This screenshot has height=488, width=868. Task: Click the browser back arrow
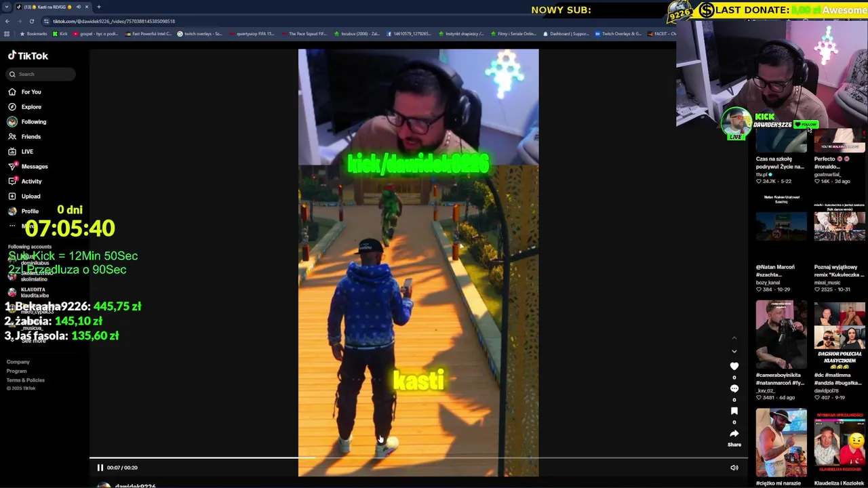tap(7, 21)
